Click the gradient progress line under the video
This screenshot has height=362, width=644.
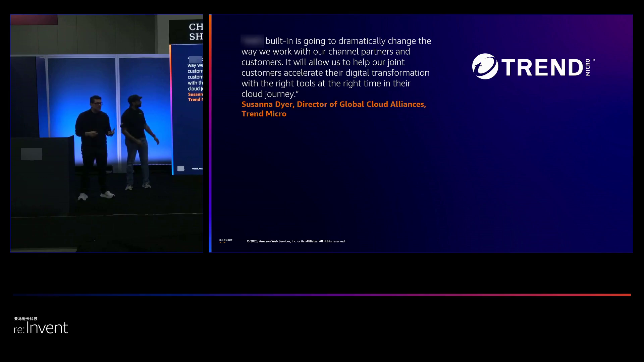[x=322, y=295]
